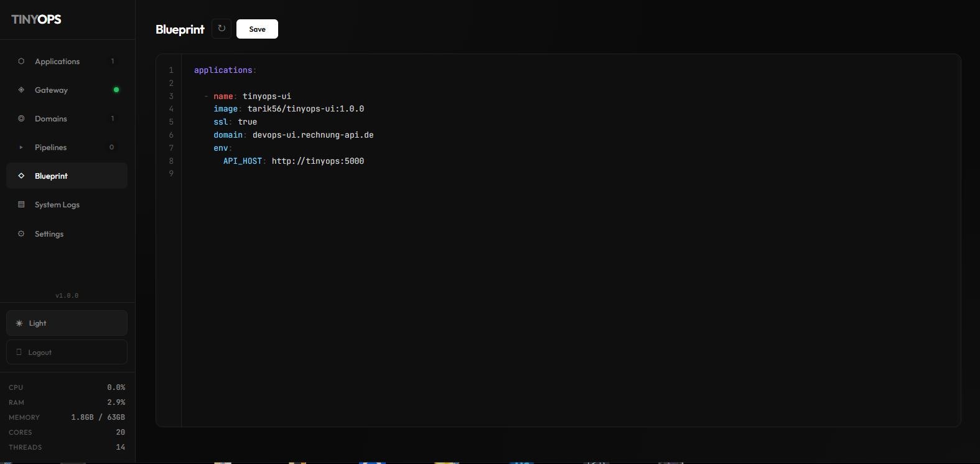Open the Settings page
This screenshot has width=980, height=464.
pyautogui.click(x=67, y=234)
